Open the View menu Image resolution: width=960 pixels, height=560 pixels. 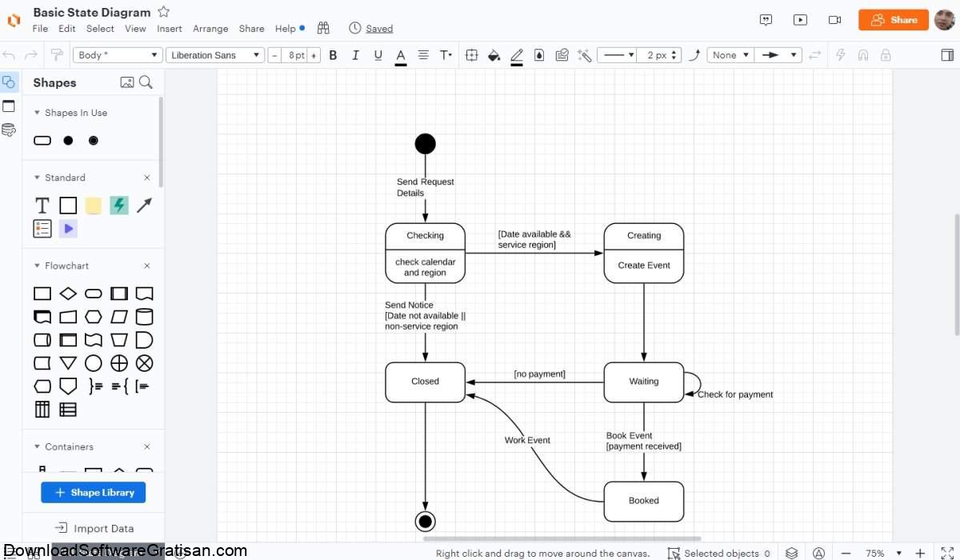pos(135,29)
